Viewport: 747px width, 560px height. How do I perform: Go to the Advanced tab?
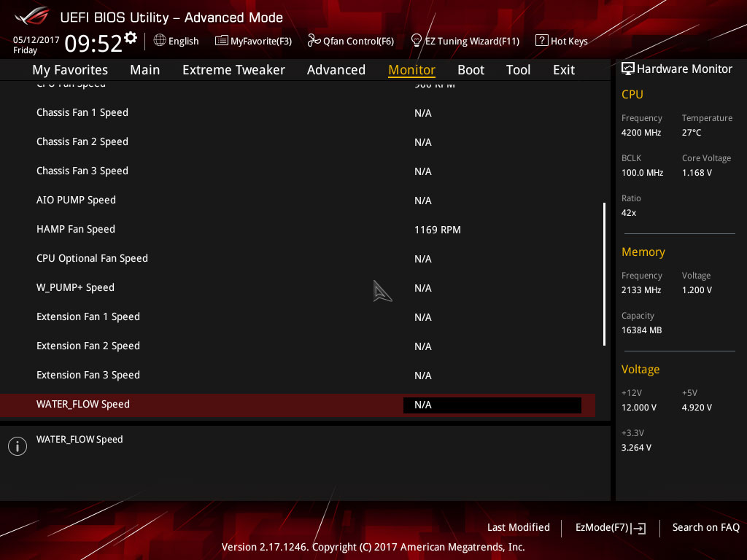336,70
